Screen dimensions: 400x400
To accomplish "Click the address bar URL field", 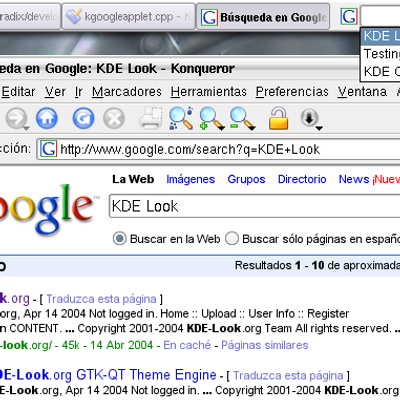I will pos(219,149).
